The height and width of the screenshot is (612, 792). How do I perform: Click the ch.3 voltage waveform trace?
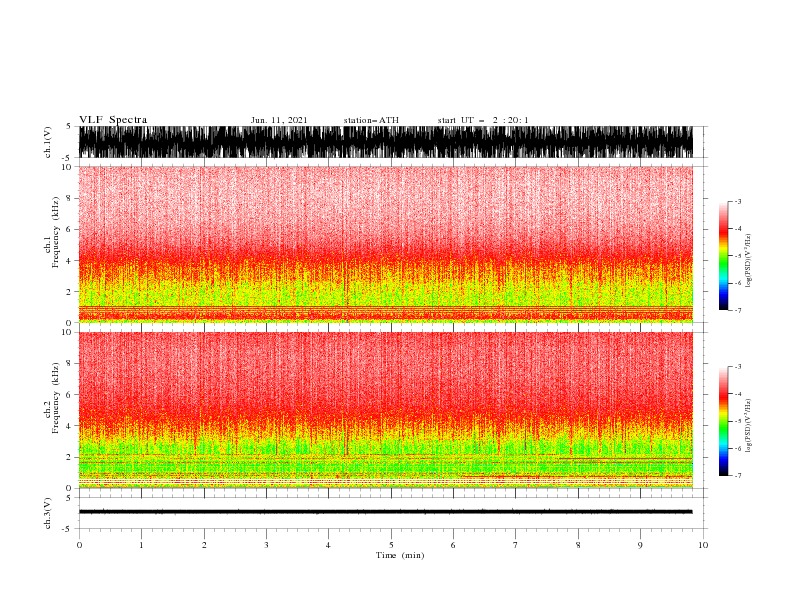pyautogui.click(x=386, y=512)
